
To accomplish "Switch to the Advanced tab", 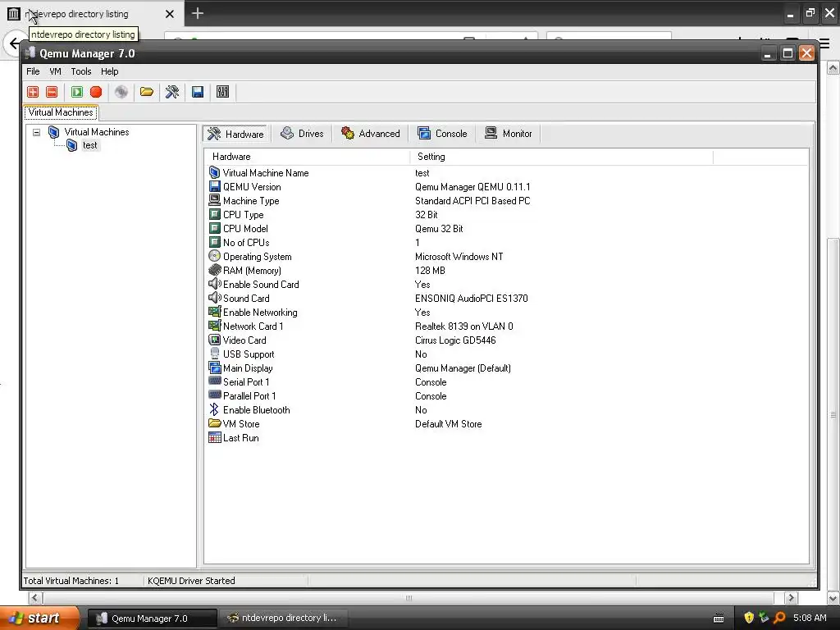I will pyautogui.click(x=371, y=134).
